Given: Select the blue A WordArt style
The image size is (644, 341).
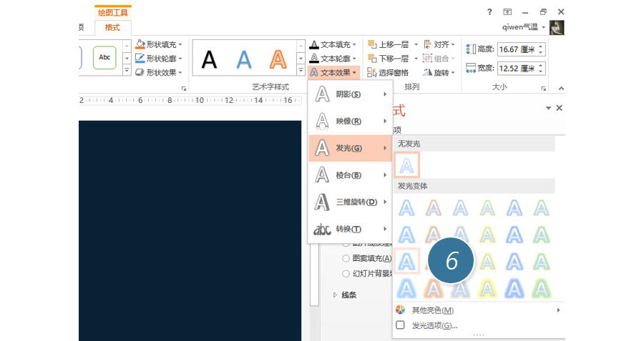Looking at the screenshot, I should [x=244, y=59].
